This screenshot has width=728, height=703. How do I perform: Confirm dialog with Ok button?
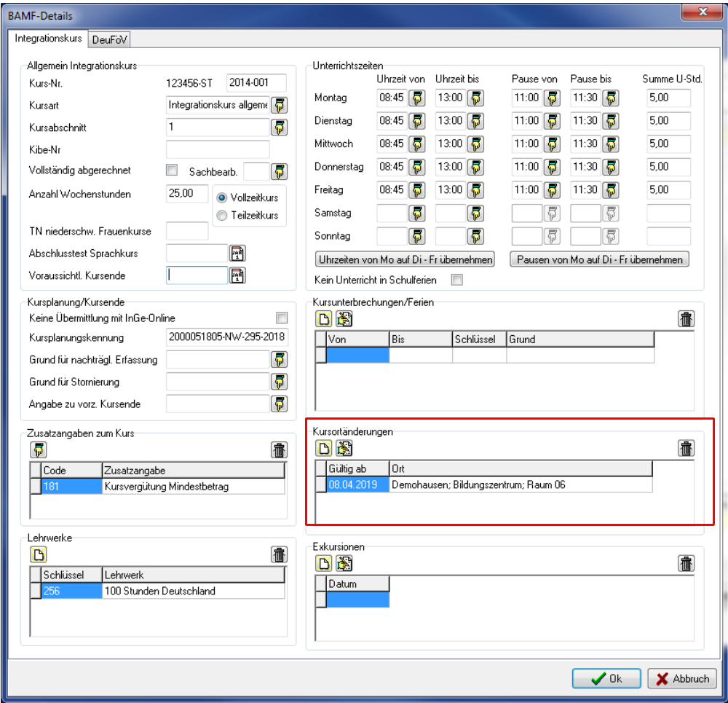606,679
